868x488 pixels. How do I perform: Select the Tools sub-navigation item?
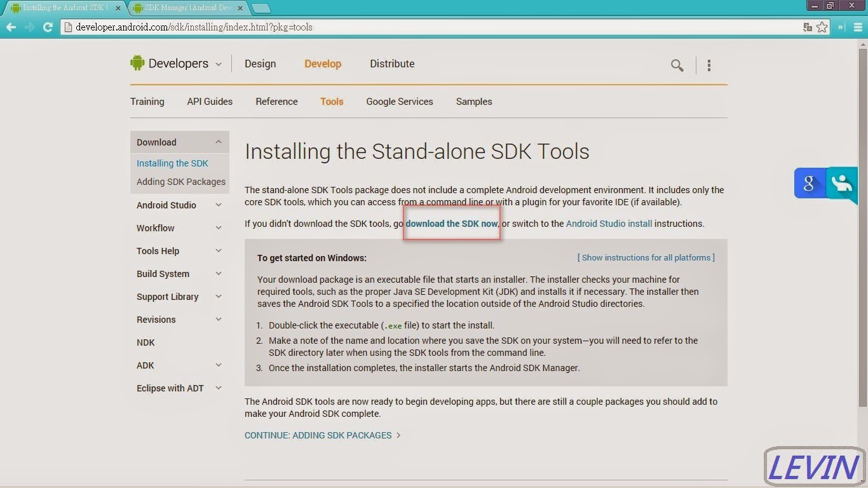(332, 102)
